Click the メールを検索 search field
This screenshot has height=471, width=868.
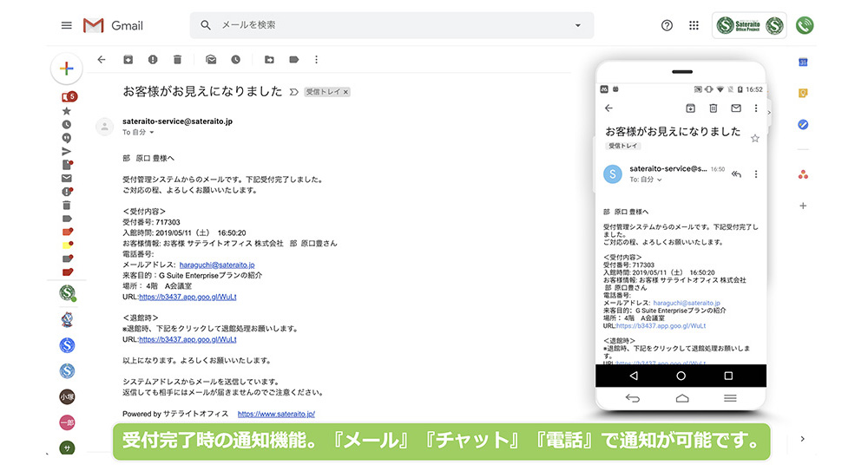(392, 25)
